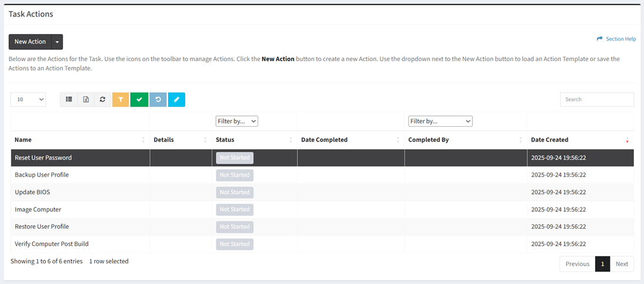This screenshot has height=284, width=644.
Task: Expand the Completed By 'Filter by...' dropdown
Action: (440, 121)
